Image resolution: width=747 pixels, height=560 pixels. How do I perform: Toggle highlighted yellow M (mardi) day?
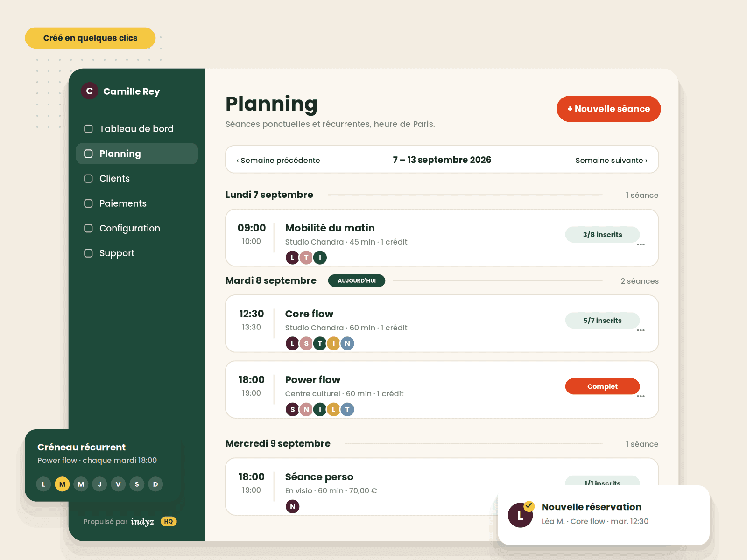coord(62,484)
